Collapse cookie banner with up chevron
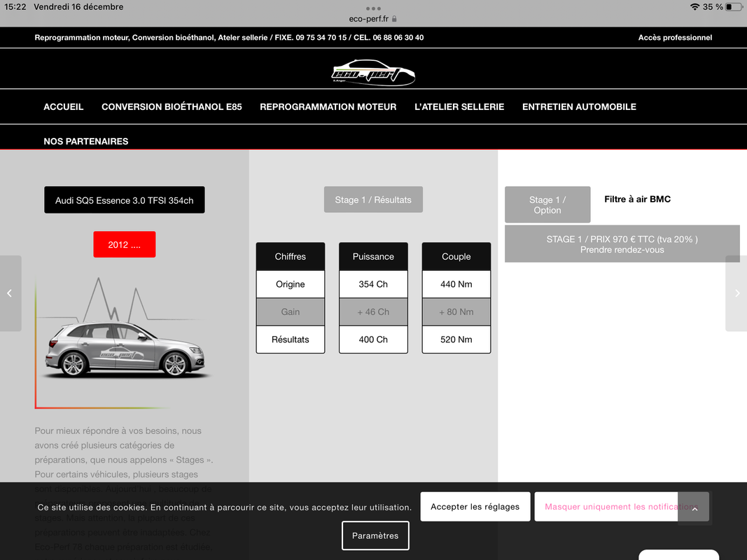This screenshot has width=747, height=560. [x=694, y=509]
